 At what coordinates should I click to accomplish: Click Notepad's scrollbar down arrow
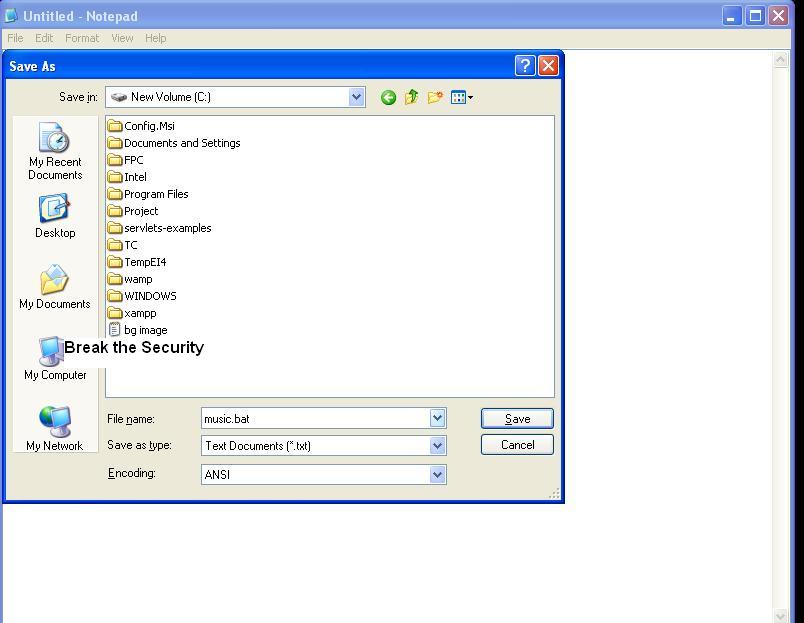point(780,615)
